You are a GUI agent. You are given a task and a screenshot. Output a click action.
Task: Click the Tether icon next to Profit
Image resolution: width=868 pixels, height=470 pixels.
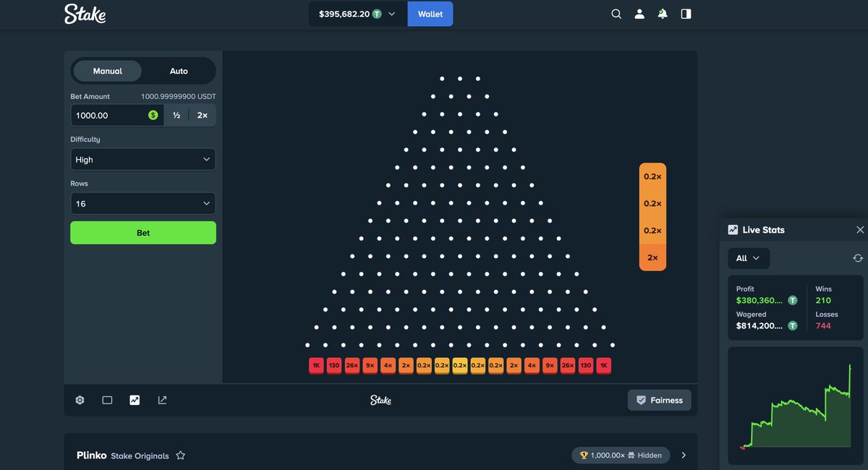(x=793, y=300)
